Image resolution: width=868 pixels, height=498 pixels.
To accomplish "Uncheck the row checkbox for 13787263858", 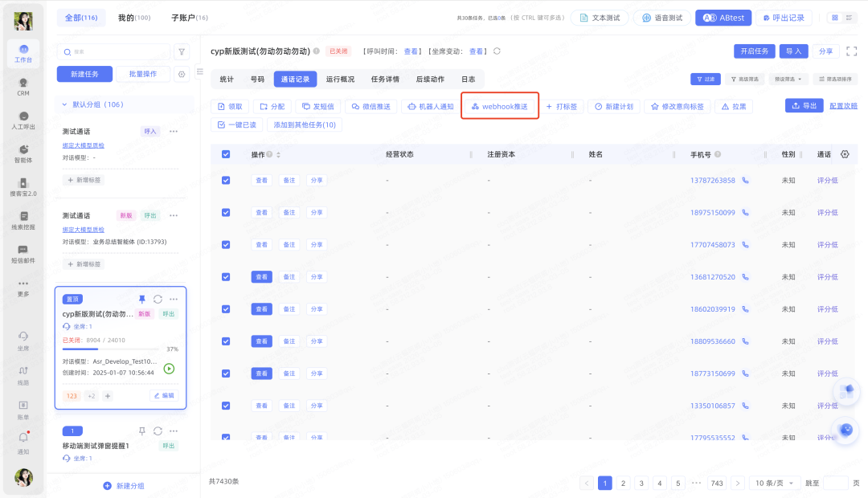I will point(226,181).
